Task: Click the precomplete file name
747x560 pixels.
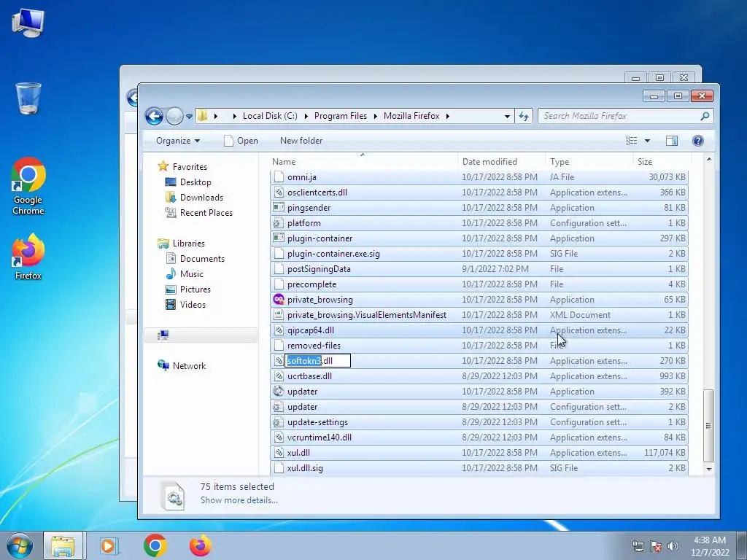Action: (311, 284)
